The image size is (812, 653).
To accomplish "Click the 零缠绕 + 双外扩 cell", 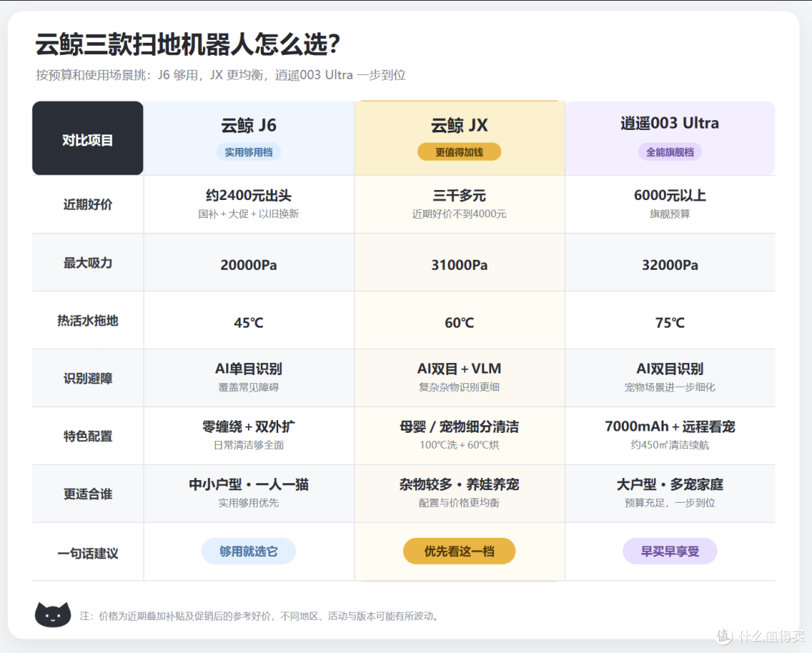I will [x=249, y=427].
